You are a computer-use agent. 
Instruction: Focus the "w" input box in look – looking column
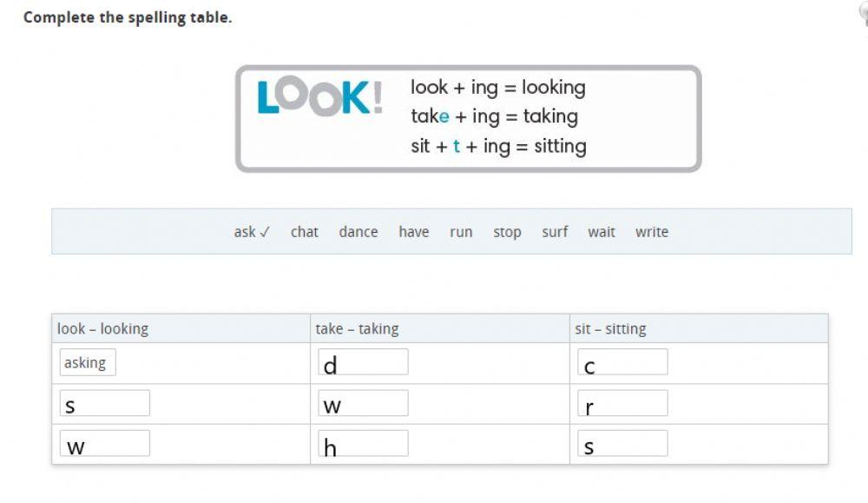[x=104, y=443]
